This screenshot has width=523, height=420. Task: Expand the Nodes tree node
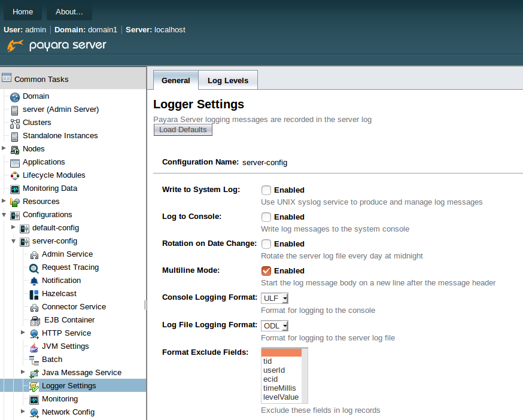tap(4, 148)
